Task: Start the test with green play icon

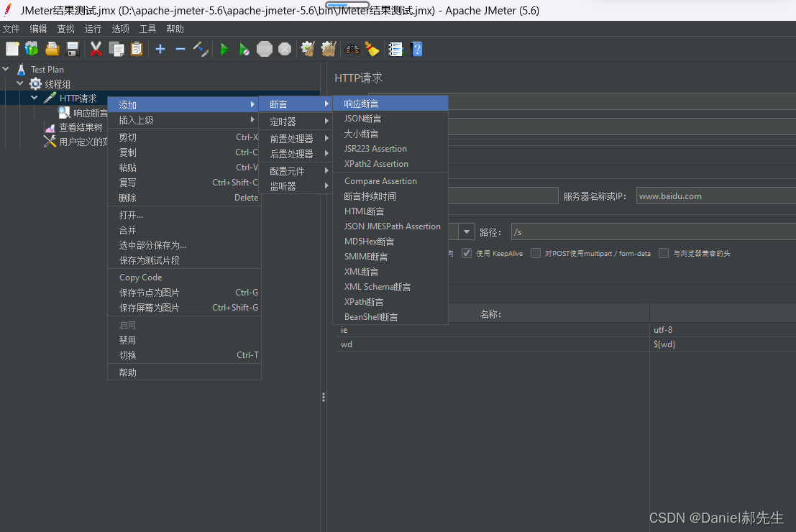Action: (x=224, y=49)
